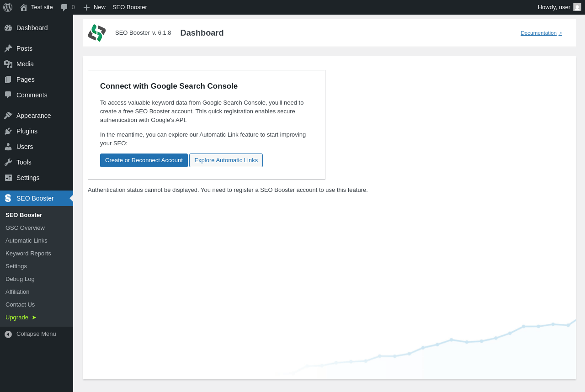Go to Automatic Links submenu
Screen dimensions: 585x392
coord(27,241)
